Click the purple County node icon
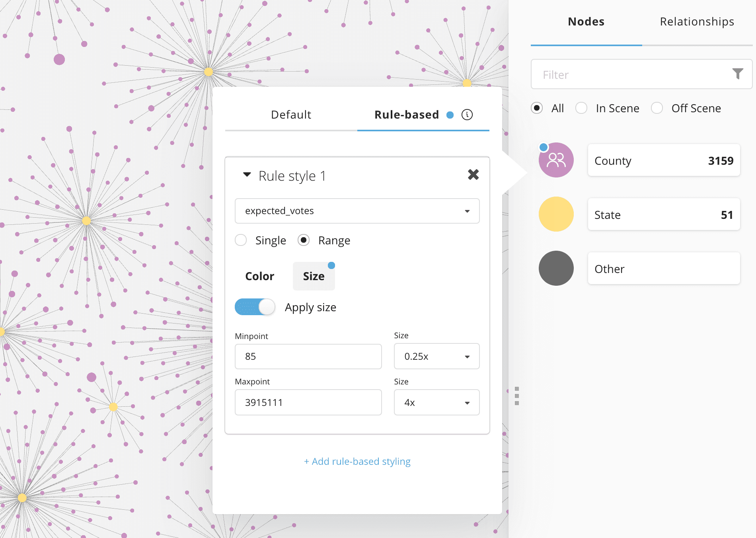This screenshot has height=538, width=756. pyautogui.click(x=556, y=160)
